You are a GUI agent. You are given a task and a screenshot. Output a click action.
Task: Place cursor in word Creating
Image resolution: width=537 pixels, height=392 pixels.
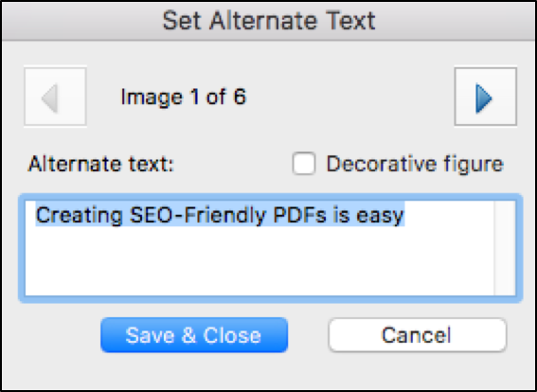[80, 216]
